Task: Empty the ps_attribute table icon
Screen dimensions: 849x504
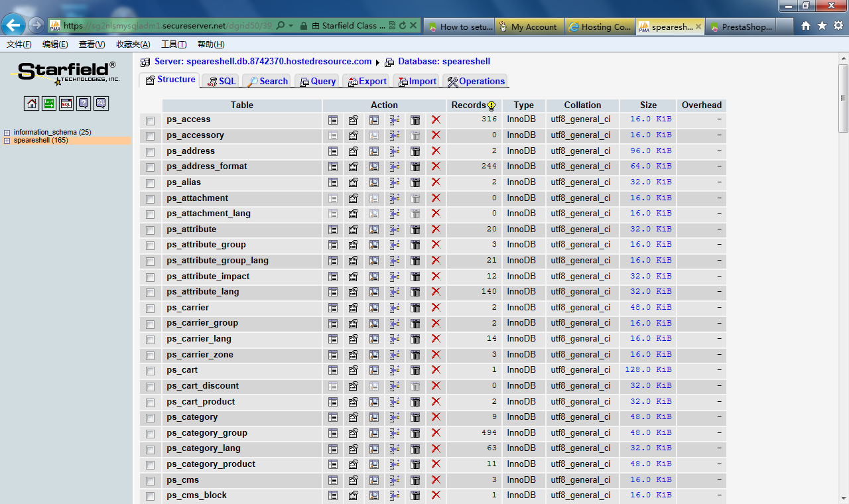Action: tap(415, 229)
